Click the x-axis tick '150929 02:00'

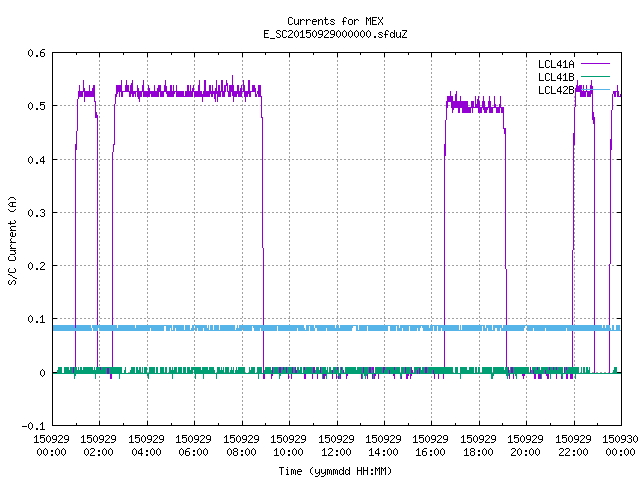click(x=98, y=445)
